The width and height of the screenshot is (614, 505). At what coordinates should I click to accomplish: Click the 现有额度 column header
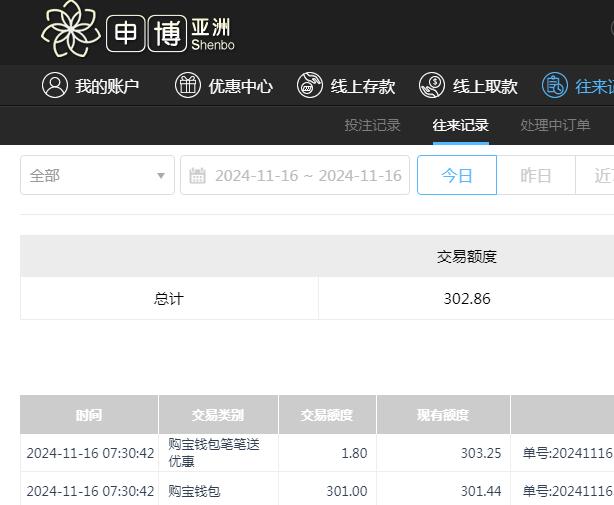(x=443, y=415)
